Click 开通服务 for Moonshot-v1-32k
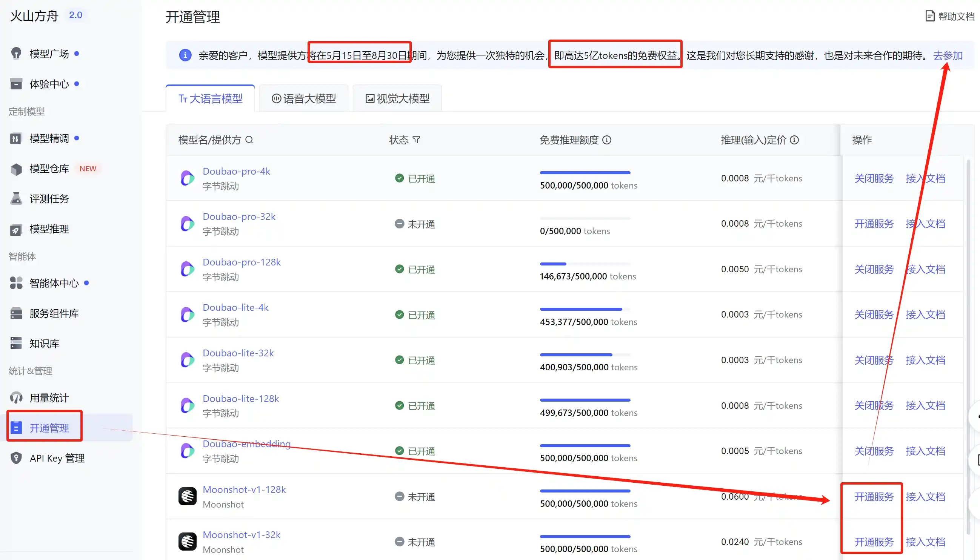Screen dimensions: 980x560 click(874, 542)
